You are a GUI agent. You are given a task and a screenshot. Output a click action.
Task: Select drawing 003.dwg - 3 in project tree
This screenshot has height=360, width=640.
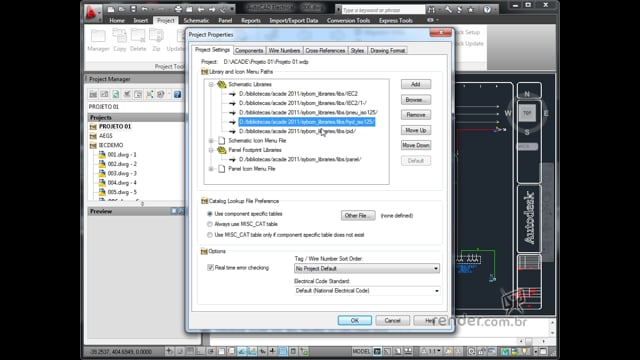(x=122, y=173)
